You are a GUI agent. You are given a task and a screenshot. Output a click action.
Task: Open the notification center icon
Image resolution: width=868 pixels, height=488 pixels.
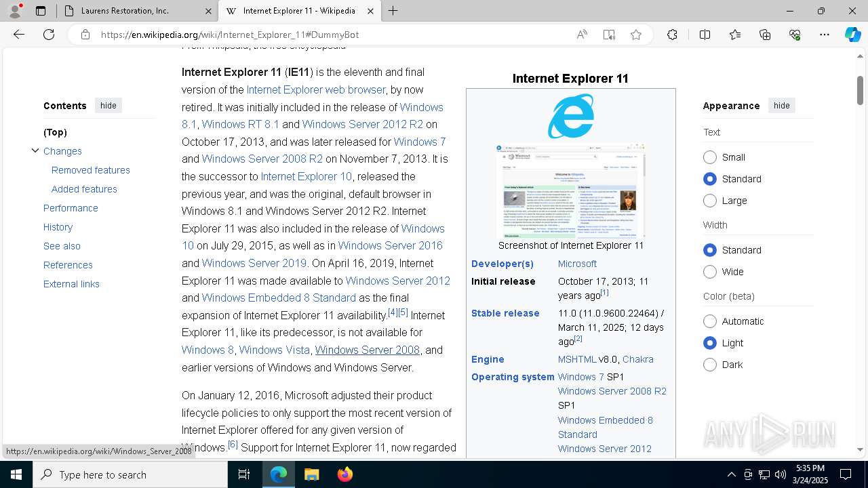(846, 474)
